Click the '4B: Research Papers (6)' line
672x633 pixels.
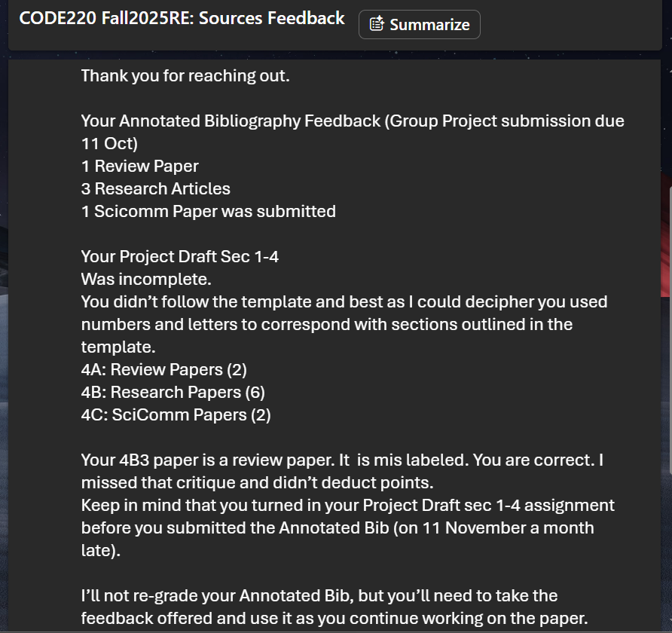(x=173, y=392)
